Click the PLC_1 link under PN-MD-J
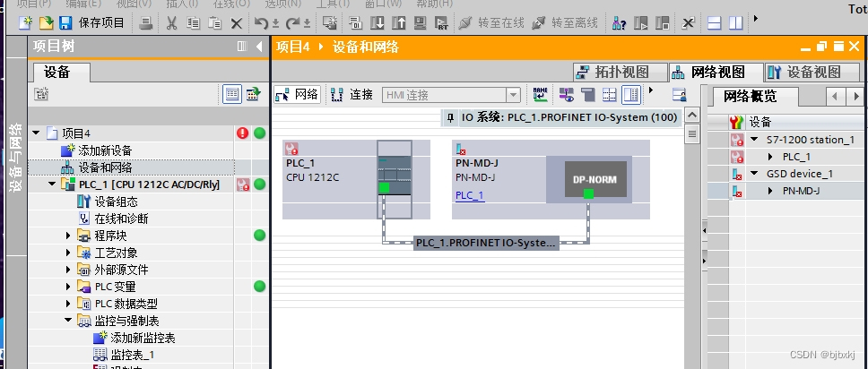This screenshot has height=369, width=868. click(470, 195)
